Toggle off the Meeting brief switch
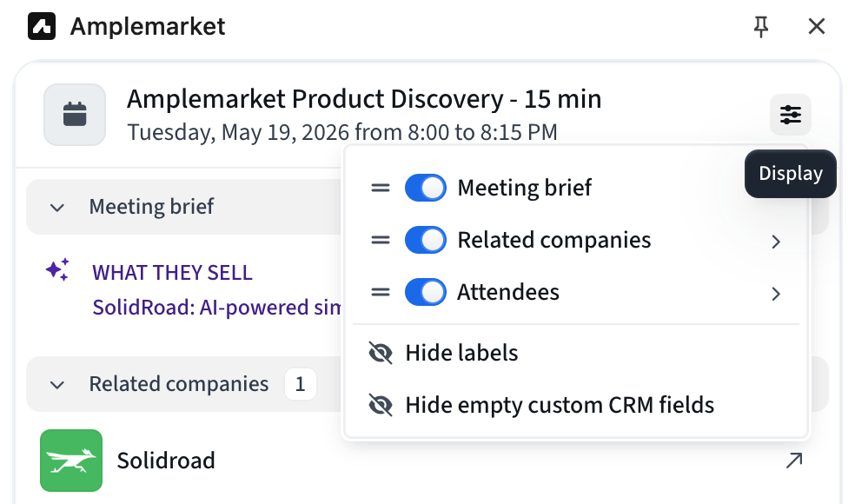 425,188
